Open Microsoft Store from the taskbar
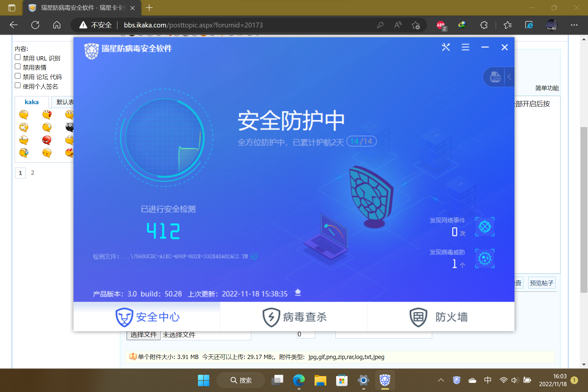This screenshot has height=392, width=588. 342,380
